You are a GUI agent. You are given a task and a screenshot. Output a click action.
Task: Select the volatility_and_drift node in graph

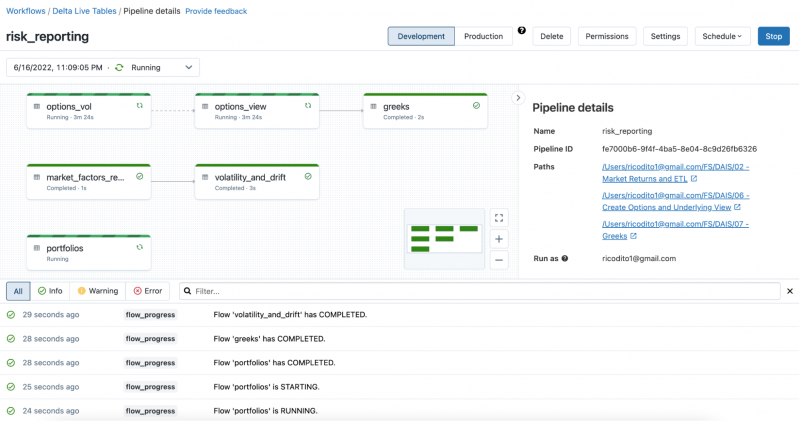tap(257, 182)
